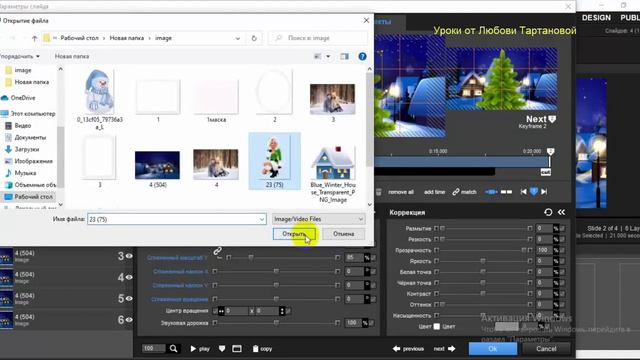Toggle visibility eye of layer 3
Viewport: 640px width, 360px height.
[x=129, y=256]
